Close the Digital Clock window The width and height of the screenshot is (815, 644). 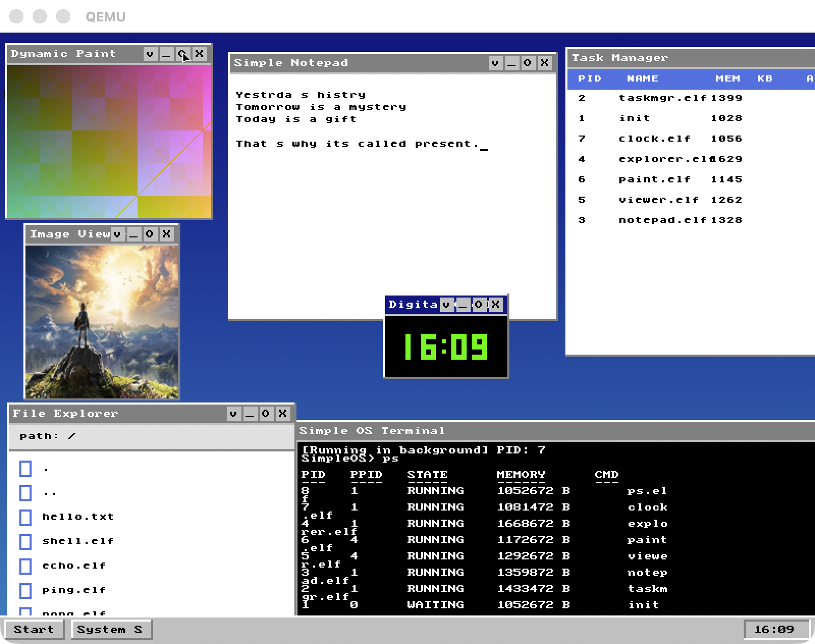pyautogui.click(x=496, y=305)
